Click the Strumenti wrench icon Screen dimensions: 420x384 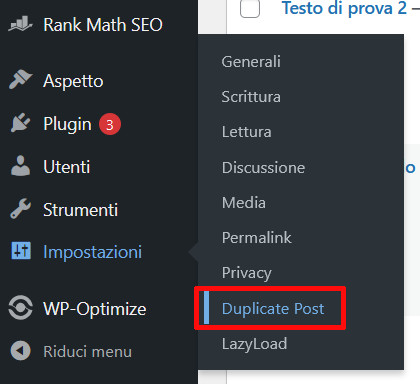pos(20,208)
